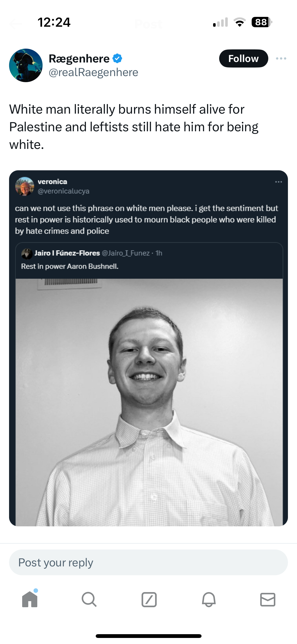The height and width of the screenshot is (644, 297).
Task: Open the @realRaegenhere handle profile
Action: pyautogui.click(x=93, y=73)
